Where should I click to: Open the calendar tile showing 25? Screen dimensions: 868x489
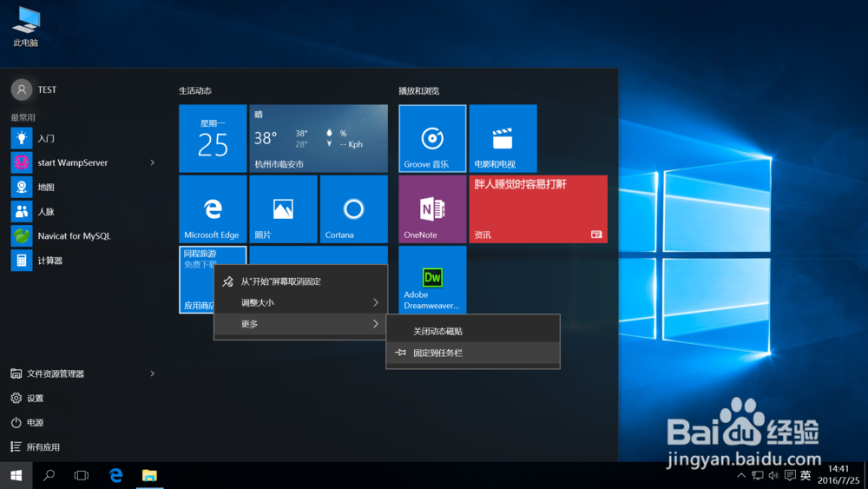(213, 138)
